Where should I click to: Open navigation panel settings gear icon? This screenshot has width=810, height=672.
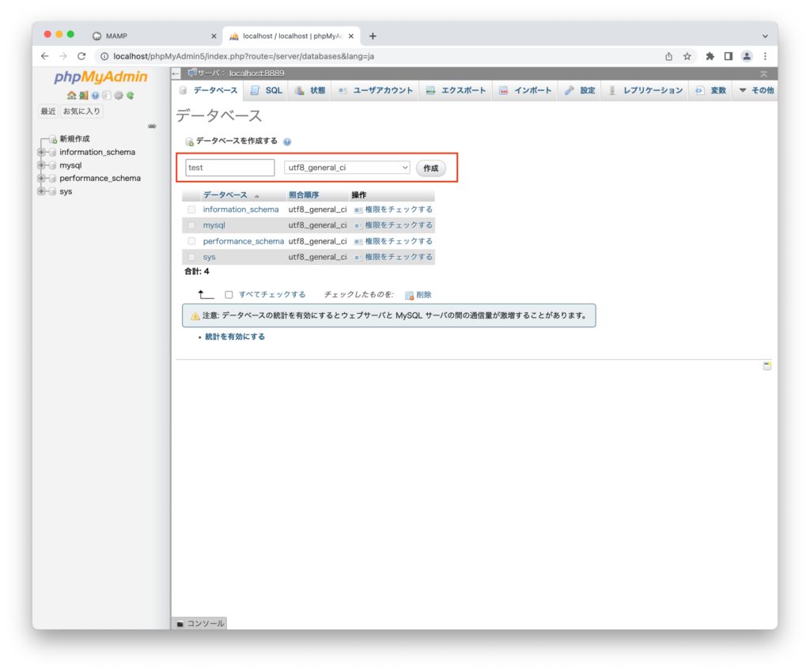(119, 96)
